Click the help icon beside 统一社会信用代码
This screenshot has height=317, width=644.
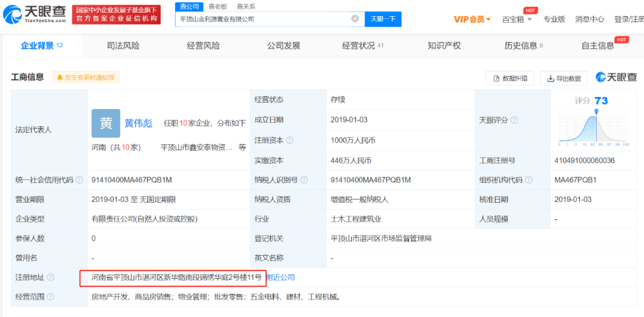[x=80, y=180]
